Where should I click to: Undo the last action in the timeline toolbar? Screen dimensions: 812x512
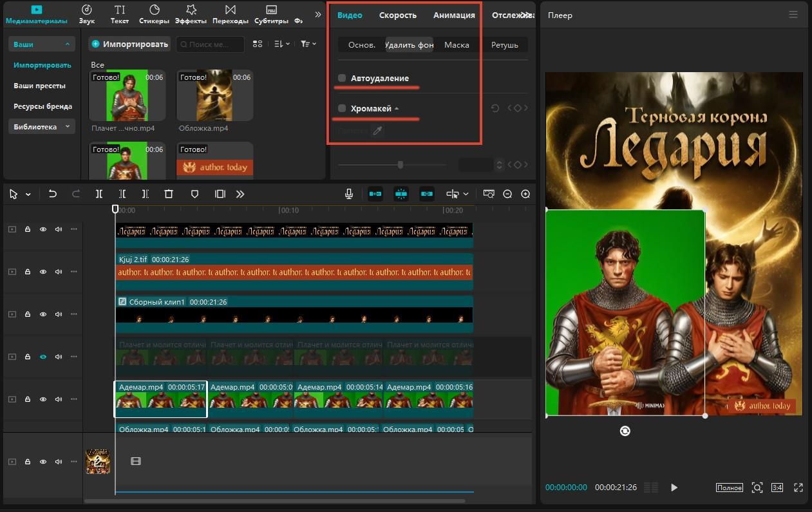tap(53, 194)
